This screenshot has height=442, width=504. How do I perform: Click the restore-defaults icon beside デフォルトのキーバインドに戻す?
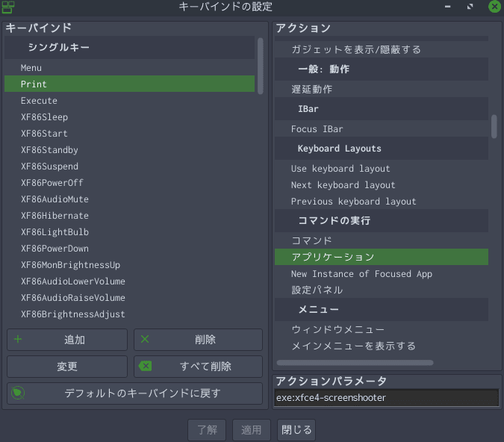18,393
